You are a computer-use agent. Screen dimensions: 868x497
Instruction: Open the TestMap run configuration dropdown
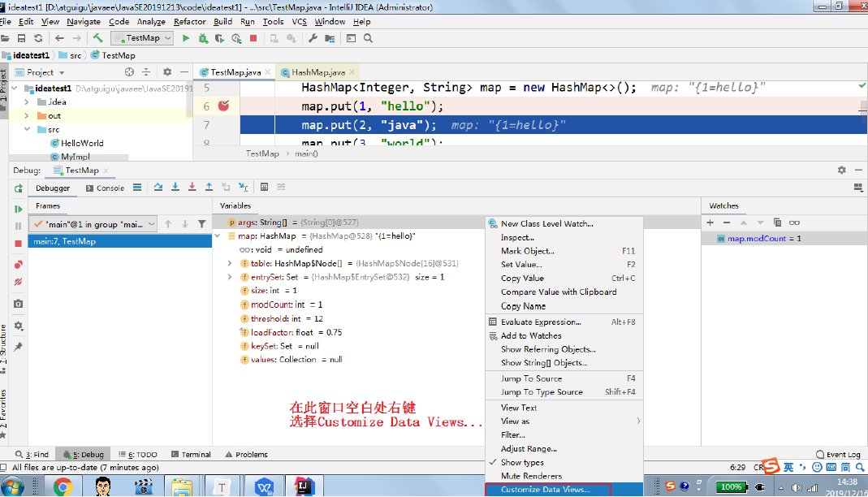coord(142,38)
